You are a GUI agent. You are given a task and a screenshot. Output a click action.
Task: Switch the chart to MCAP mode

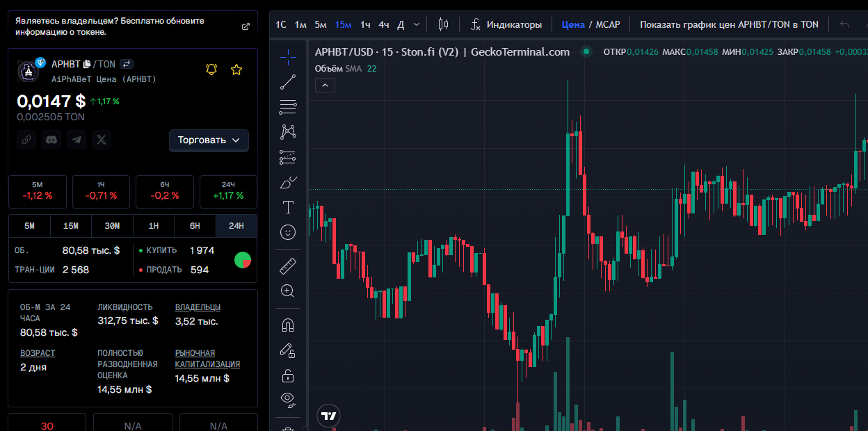[x=608, y=24]
